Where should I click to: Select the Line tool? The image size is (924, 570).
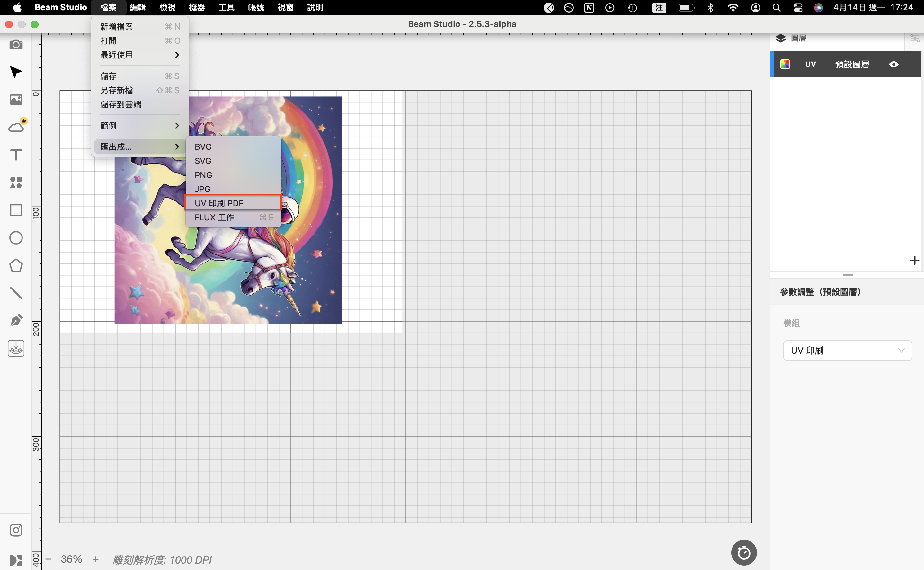(16, 293)
